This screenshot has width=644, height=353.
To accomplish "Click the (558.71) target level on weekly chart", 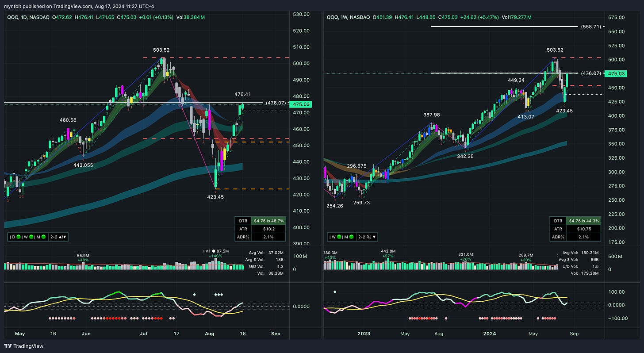I will tap(591, 27).
